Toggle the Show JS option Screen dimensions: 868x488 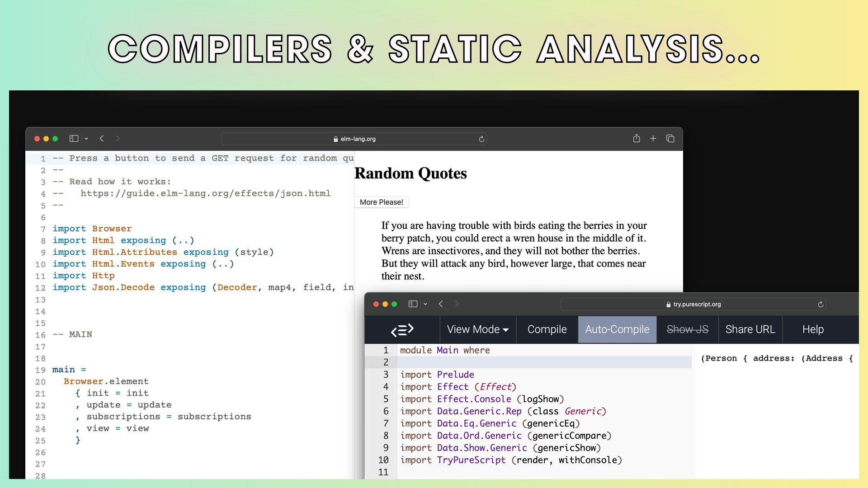(687, 330)
